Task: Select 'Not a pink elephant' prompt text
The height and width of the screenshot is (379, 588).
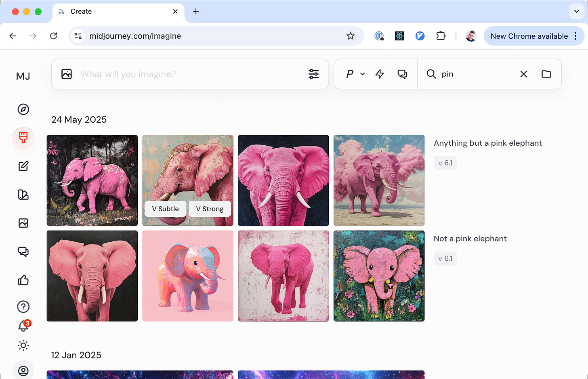Action: tap(470, 239)
